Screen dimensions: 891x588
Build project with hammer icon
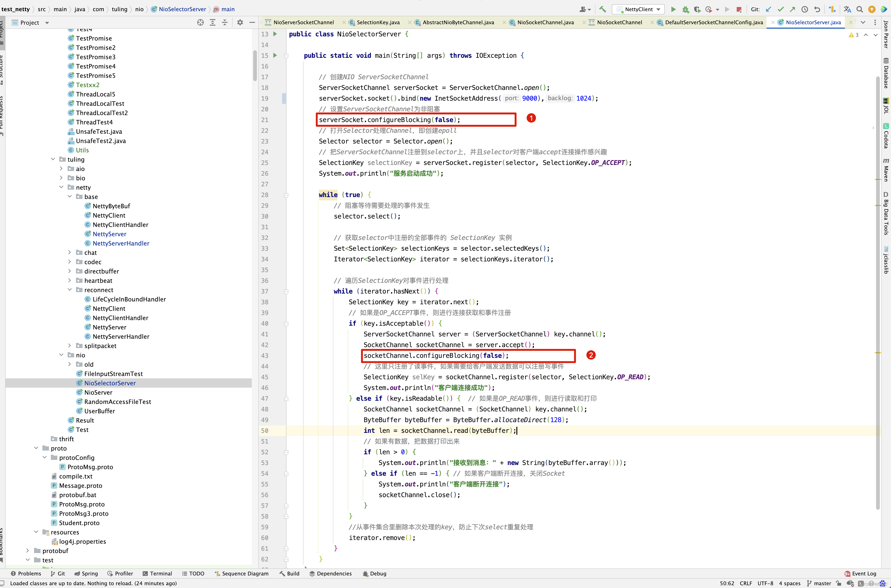pos(602,9)
